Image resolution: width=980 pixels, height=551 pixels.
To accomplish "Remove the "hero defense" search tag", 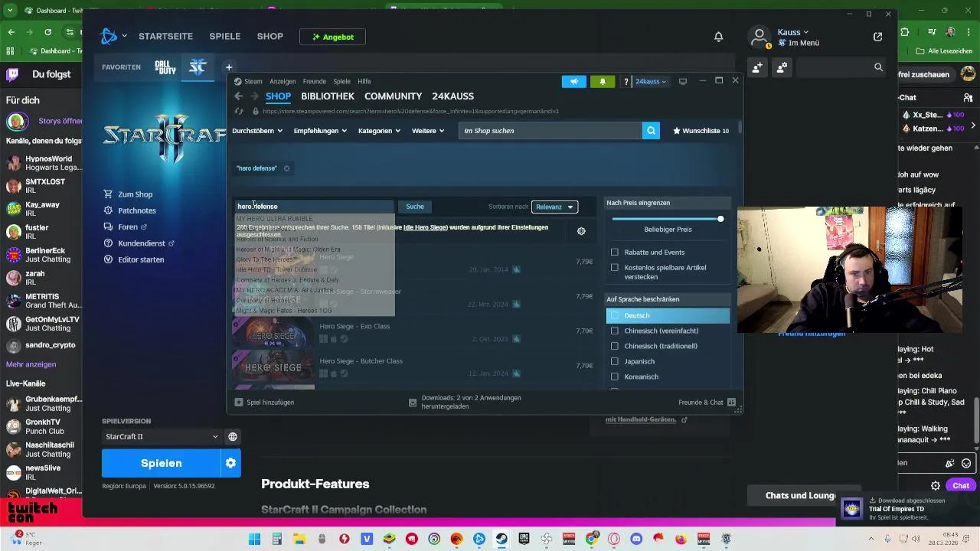I will click(287, 168).
